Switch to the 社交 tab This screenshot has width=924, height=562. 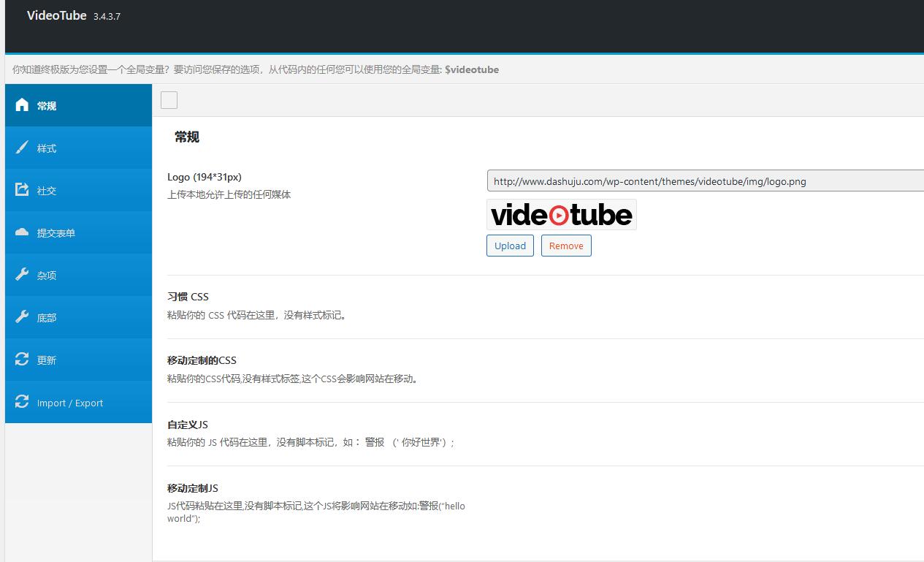click(x=47, y=191)
